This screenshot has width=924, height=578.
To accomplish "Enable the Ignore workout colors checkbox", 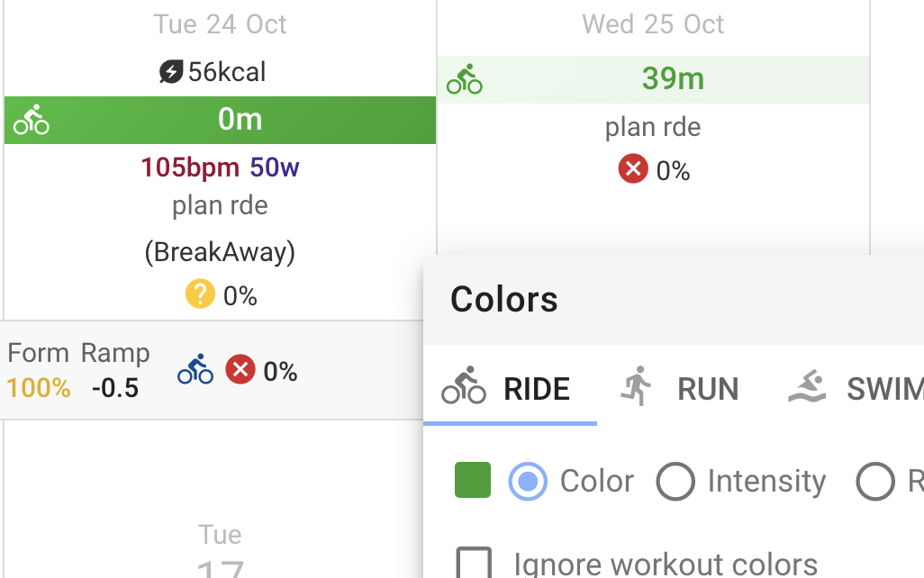I will (474, 563).
